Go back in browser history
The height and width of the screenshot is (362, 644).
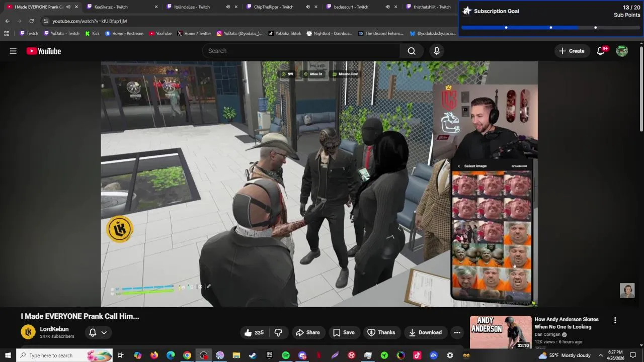pyautogui.click(x=7, y=21)
